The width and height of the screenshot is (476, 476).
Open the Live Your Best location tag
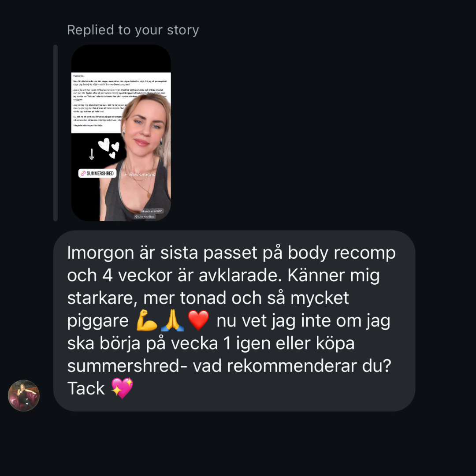[x=145, y=216]
